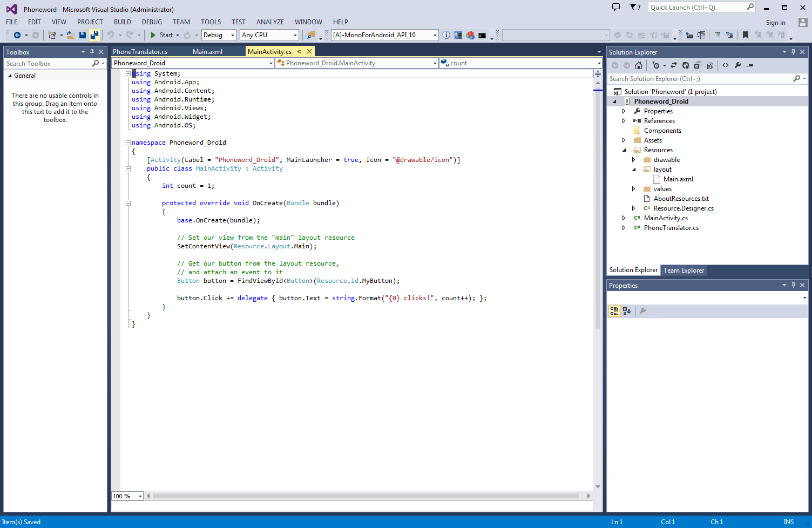Toggle auto-hide pin on Toolbox panel
The width and height of the screenshot is (812, 528).
coord(92,52)
